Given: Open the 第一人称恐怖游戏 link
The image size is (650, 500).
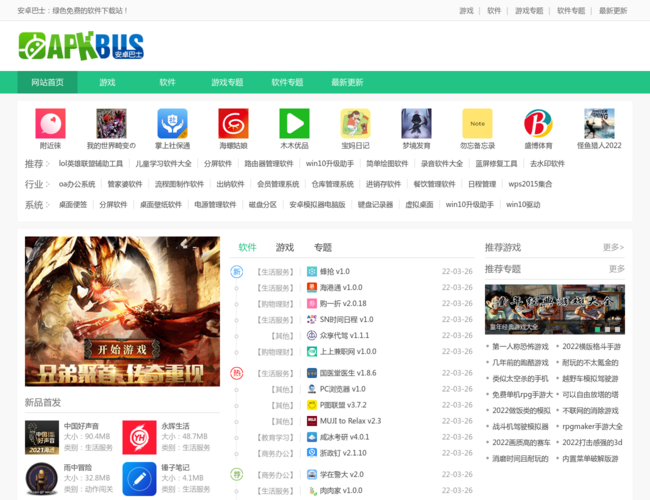Looking at the screenshot, I should pos(520,347).
